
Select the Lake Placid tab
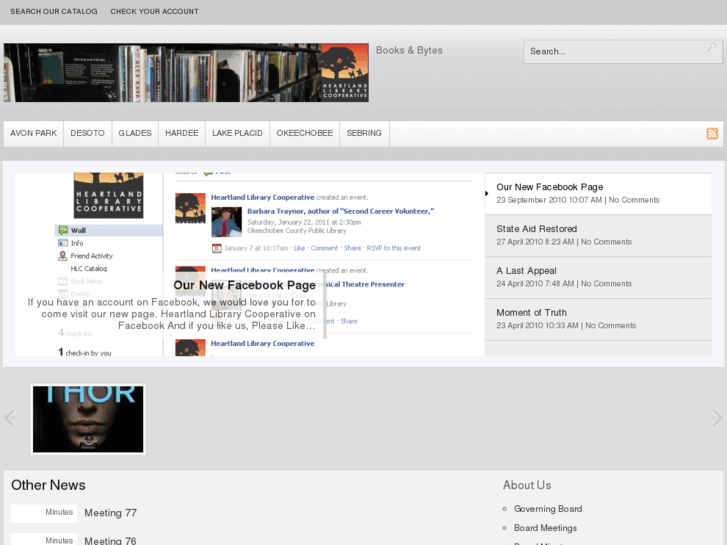(237, 134)
